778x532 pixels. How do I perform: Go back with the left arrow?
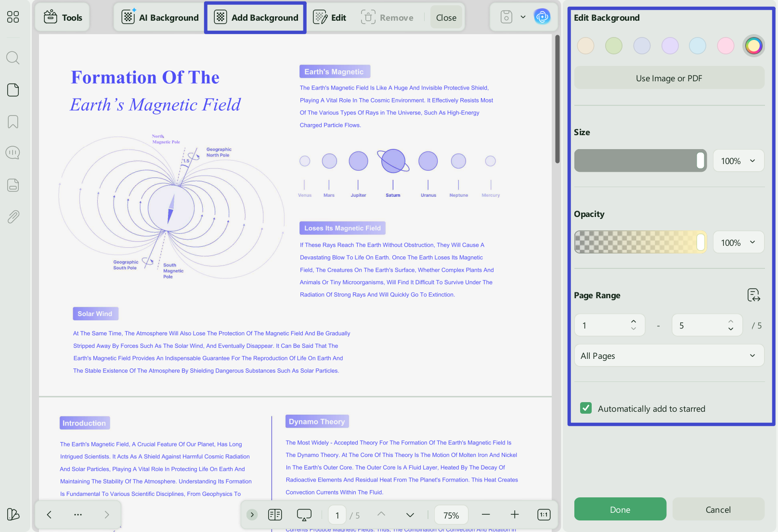(49, 515)
